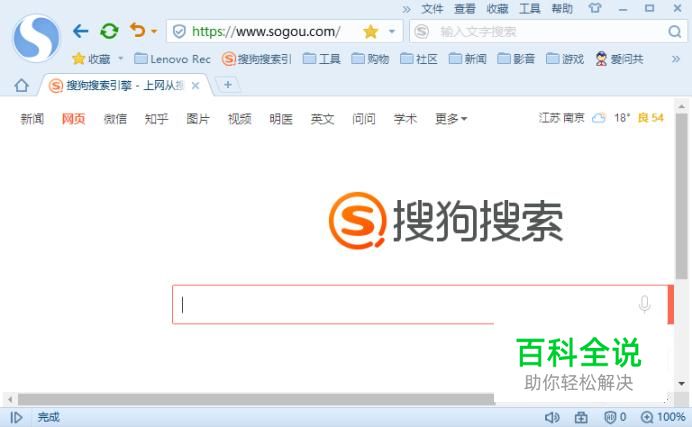
Task: Open the 文件 menu
Action: tap(432, 8)
